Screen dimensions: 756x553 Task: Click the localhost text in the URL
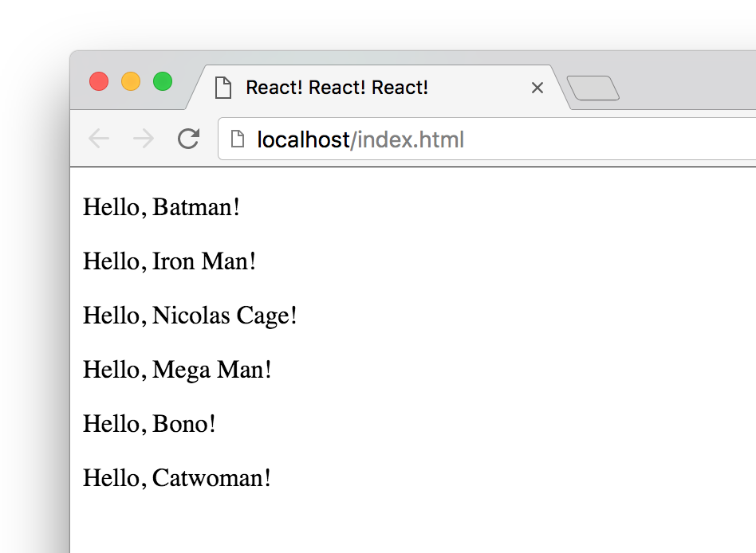302,140
